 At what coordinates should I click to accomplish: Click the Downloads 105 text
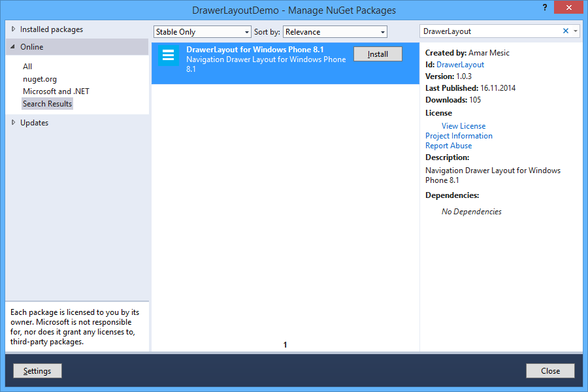(x=453, y=100)
